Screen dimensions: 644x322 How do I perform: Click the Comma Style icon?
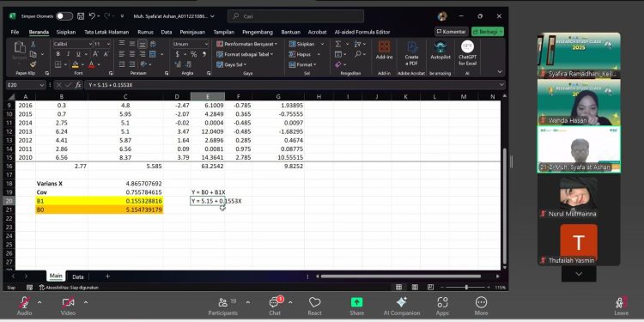[x=204, y=54]
